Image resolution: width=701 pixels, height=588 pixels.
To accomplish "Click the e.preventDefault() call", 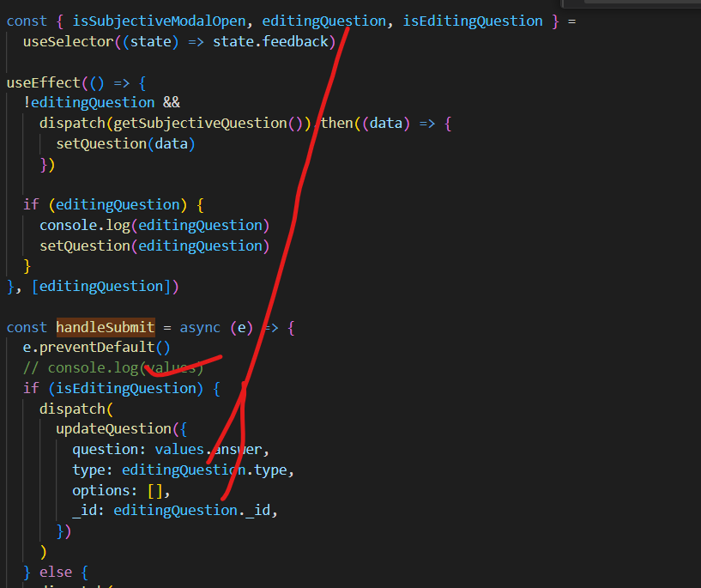I will point(97,348).
